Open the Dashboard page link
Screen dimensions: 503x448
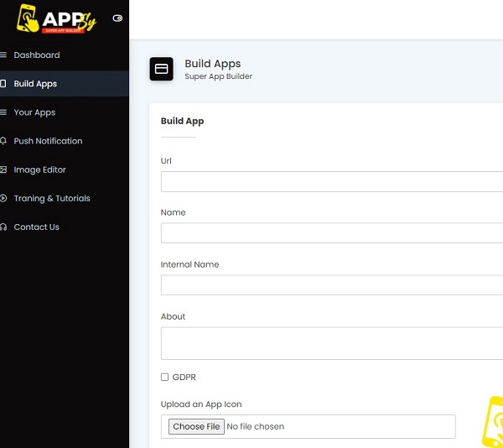(x=37, y=55)
